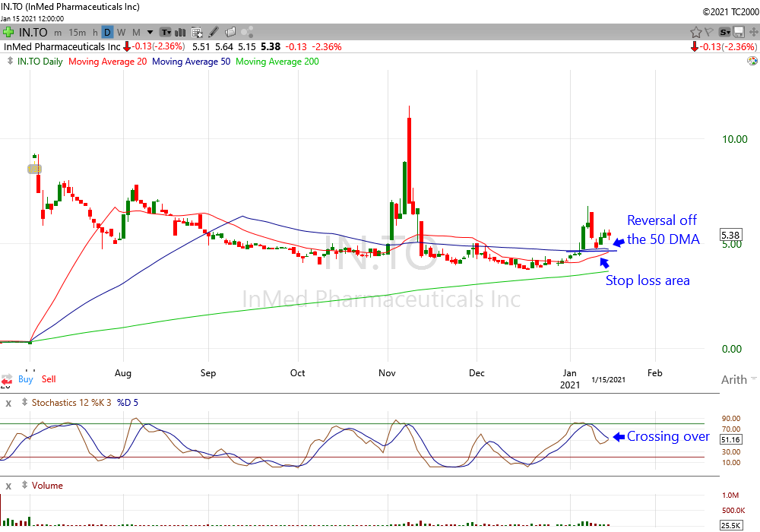
Task: Click the IN.TO ticker symbol field
Action: tap(33, 33)
